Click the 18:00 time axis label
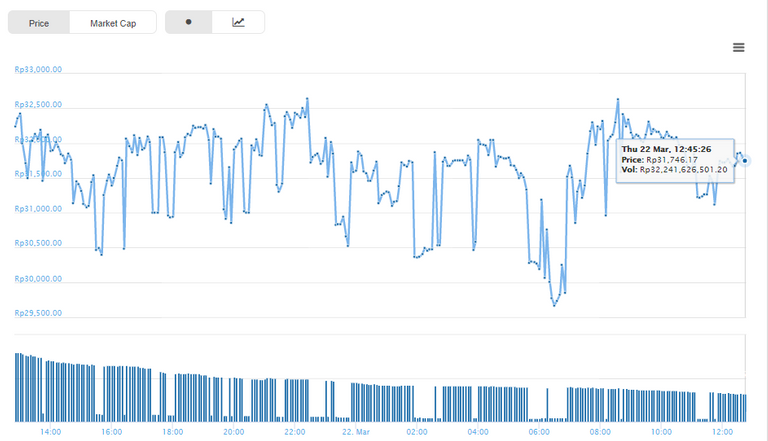768x441 pixels. click(172, 432)
